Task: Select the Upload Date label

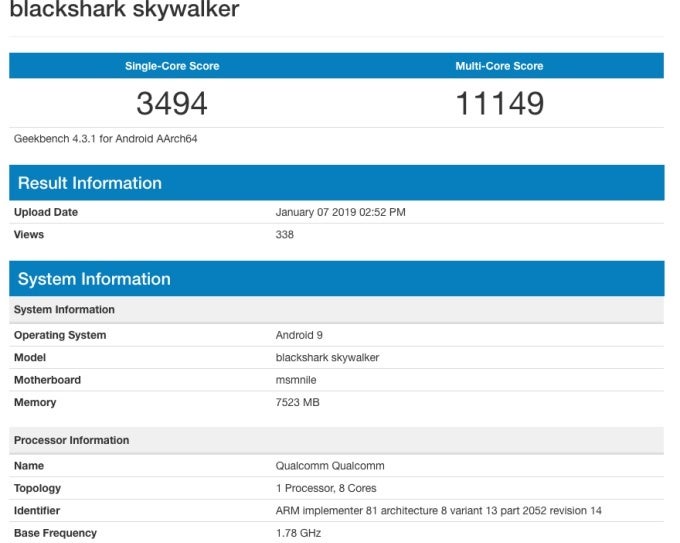Action: tap(46, 212)
